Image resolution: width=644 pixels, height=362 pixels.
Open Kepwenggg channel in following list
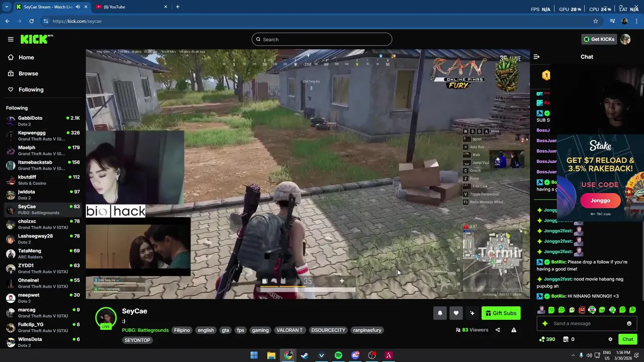tap(43, 136)
